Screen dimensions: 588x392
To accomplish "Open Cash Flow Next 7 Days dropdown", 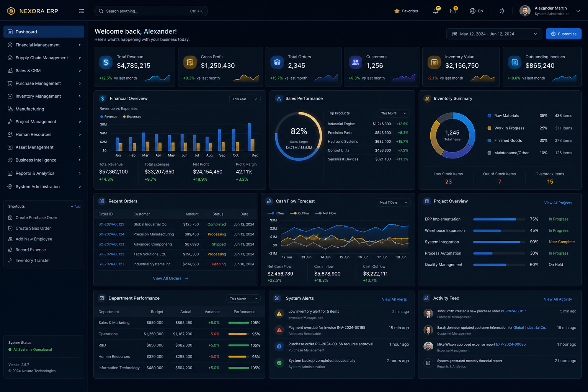I will click(x=394, y=203).
